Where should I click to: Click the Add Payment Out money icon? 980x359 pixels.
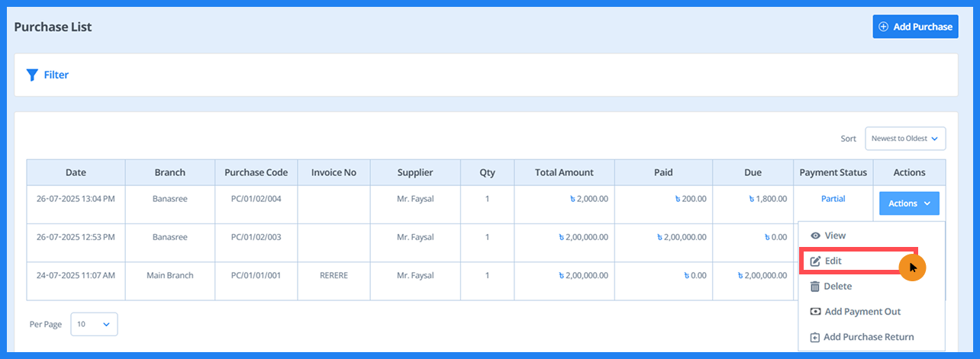[815, 312]
